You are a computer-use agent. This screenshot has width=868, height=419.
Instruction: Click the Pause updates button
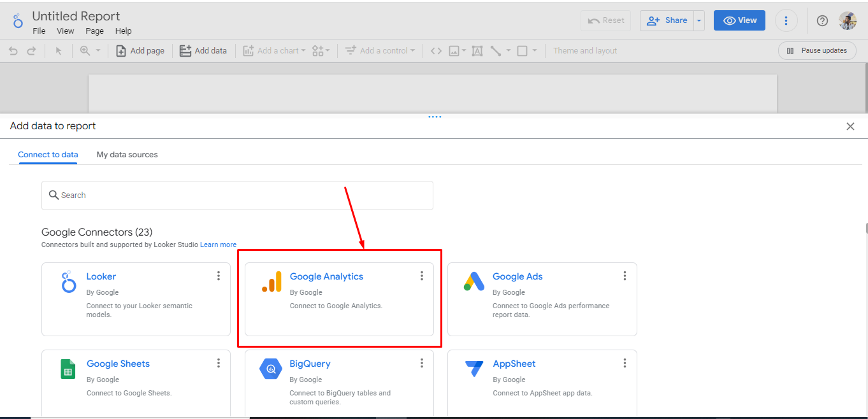pos(817,51)
